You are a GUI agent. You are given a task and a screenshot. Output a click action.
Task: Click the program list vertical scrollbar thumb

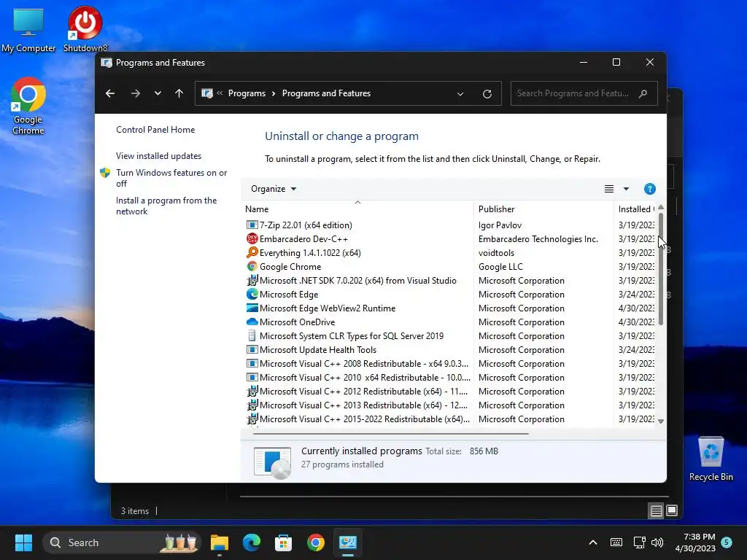coord(661,269)
